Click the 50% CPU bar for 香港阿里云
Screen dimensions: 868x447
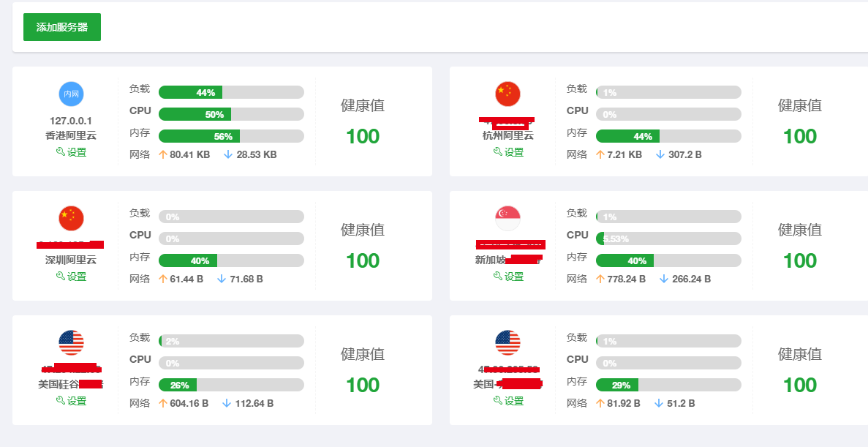(231, 114)
